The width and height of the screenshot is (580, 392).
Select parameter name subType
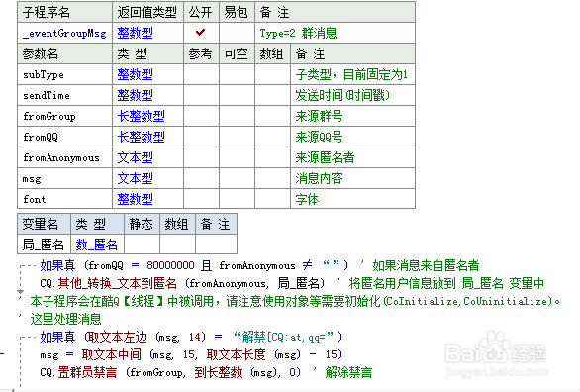click(44, 75)
